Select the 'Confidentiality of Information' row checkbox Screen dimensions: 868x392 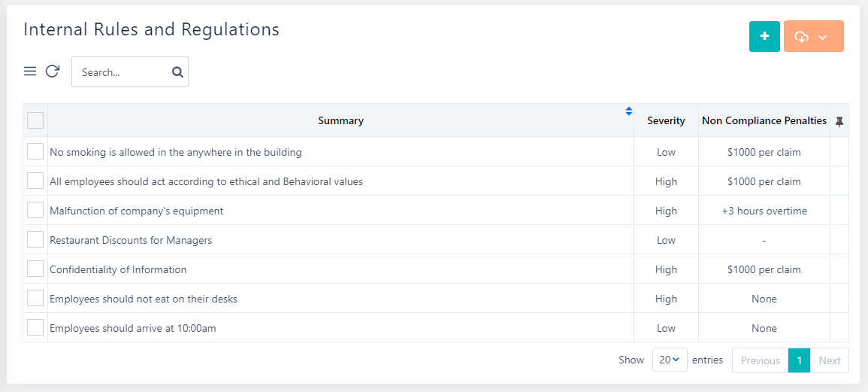point(35,269)
